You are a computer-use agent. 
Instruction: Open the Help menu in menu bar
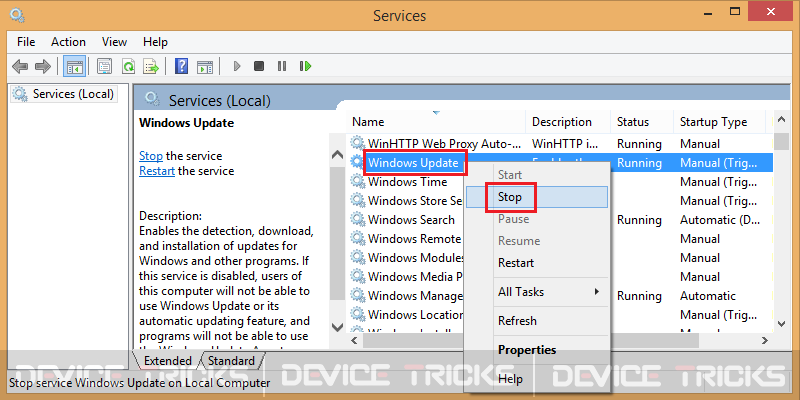(156, 42)
